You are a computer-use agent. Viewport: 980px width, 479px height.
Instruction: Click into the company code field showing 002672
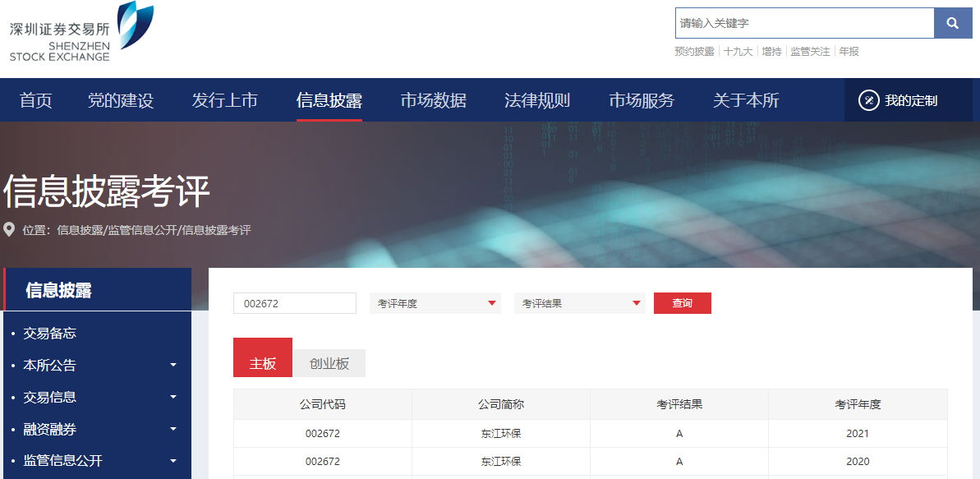pyautogui.click(x=295, y=303)
